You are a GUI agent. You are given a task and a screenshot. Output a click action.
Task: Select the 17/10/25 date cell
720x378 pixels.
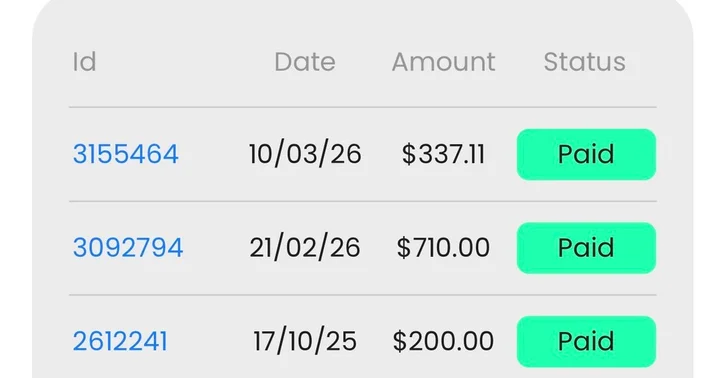(305, 341)
